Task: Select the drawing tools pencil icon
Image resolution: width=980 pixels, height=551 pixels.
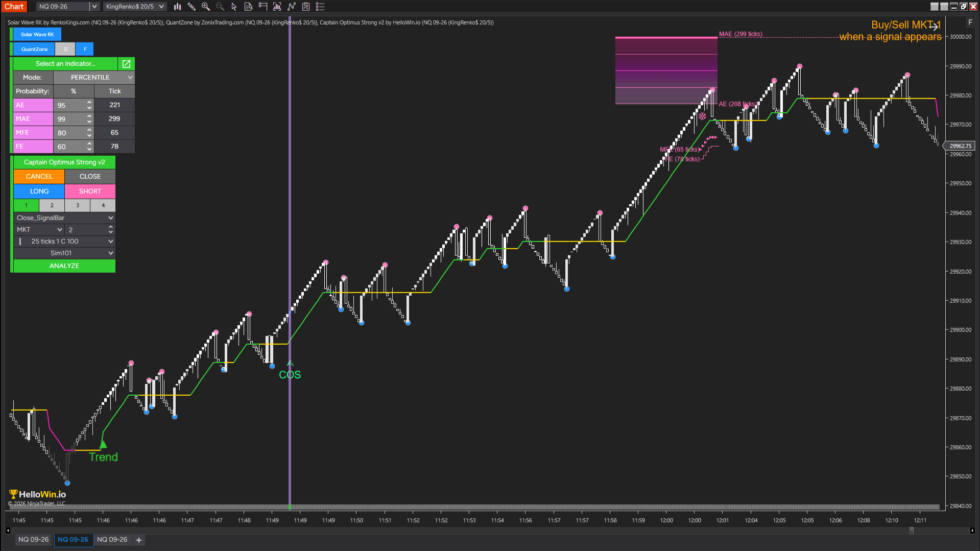Action: pyautogui.click(x=192, y=7)
